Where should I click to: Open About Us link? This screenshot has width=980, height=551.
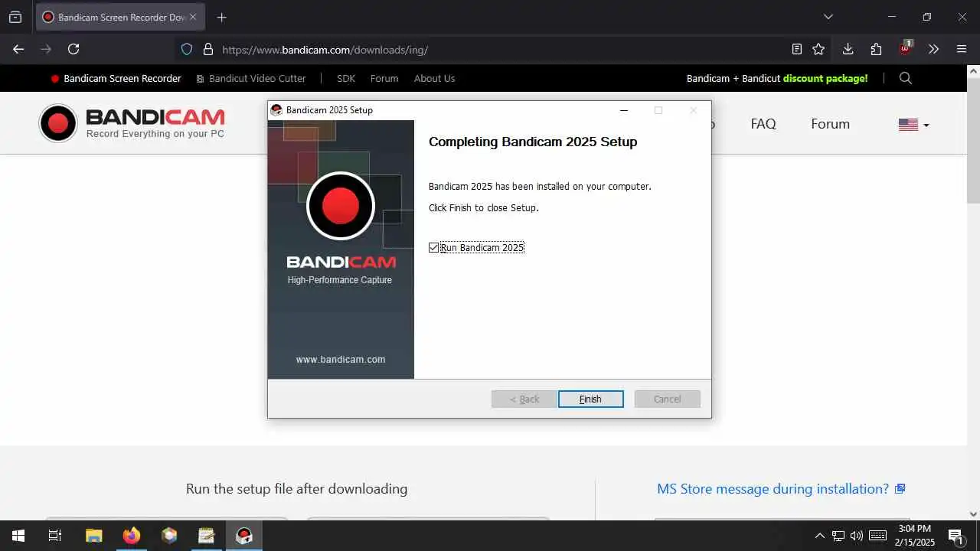click(434, 78)
